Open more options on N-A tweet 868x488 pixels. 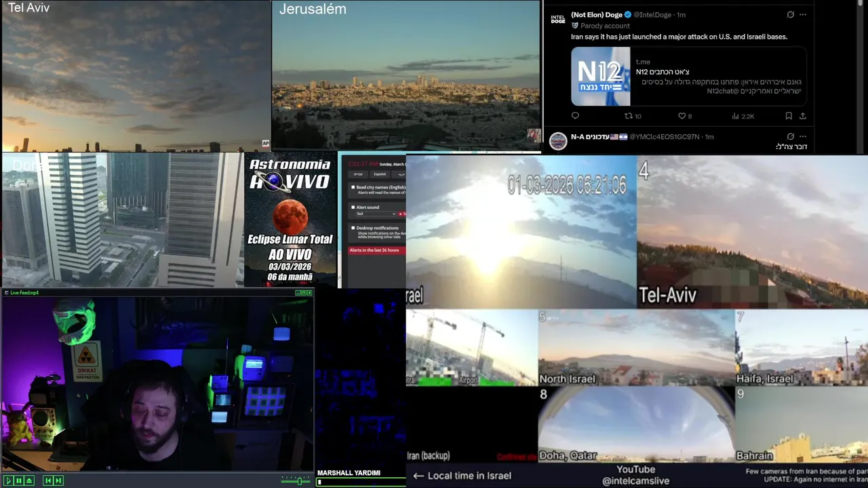(x=803, y=136)
